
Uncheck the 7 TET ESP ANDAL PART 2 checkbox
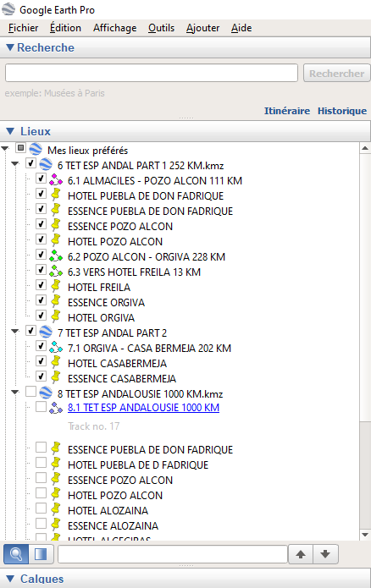tap(30, 331)
